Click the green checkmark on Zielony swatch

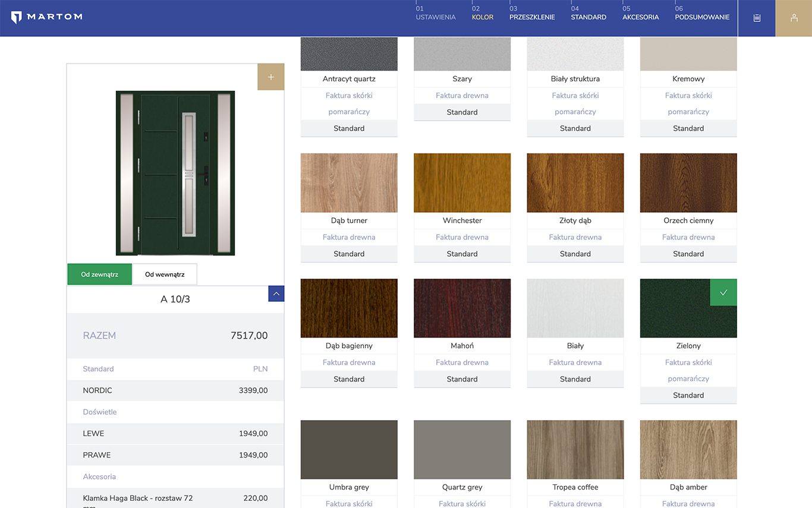pos(723,292)
